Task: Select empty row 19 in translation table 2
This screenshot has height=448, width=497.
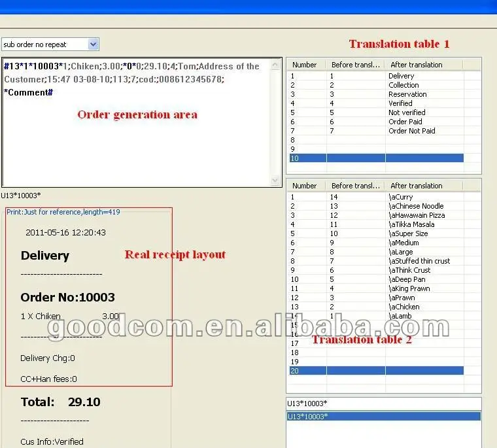Action: coord(377,362)
